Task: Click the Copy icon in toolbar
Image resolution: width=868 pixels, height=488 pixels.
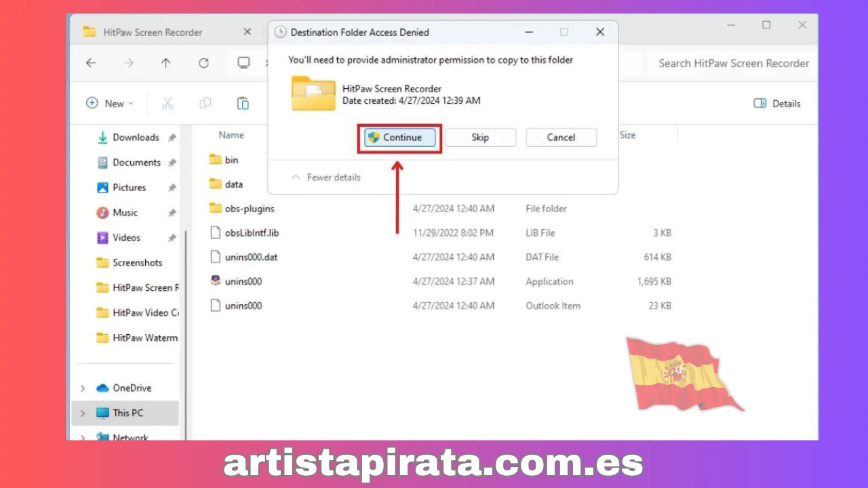Action: (x=205, y=104)
